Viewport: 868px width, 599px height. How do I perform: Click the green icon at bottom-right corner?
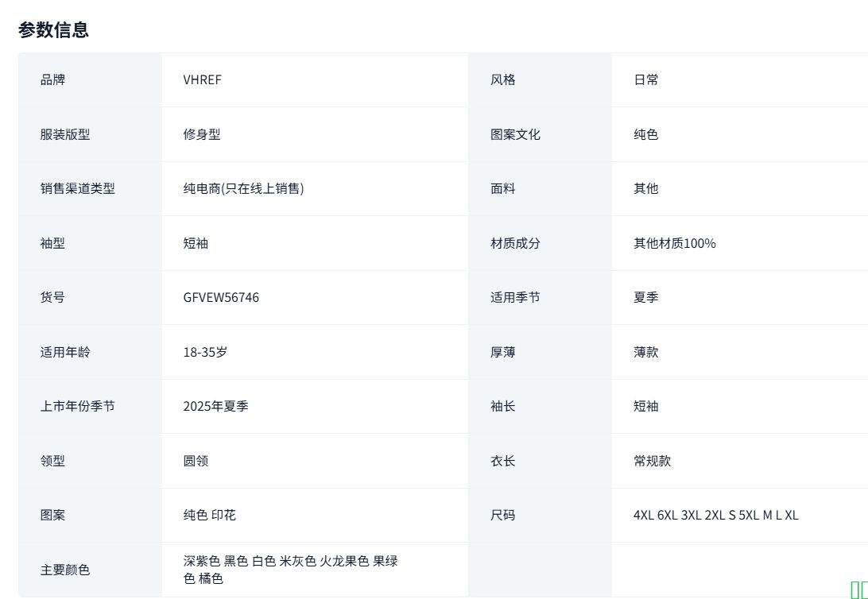pos(858,589)
